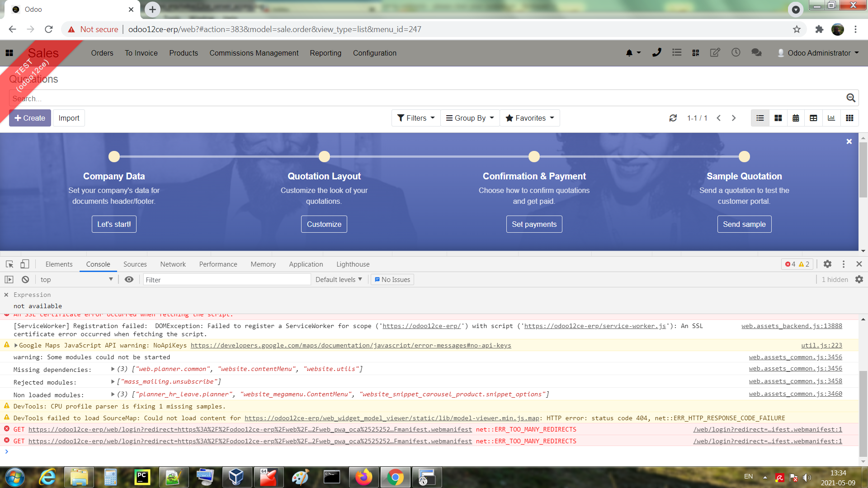868x488 pixels.
Task: Refresh the quotations list with reload icon
Action: 673,118
